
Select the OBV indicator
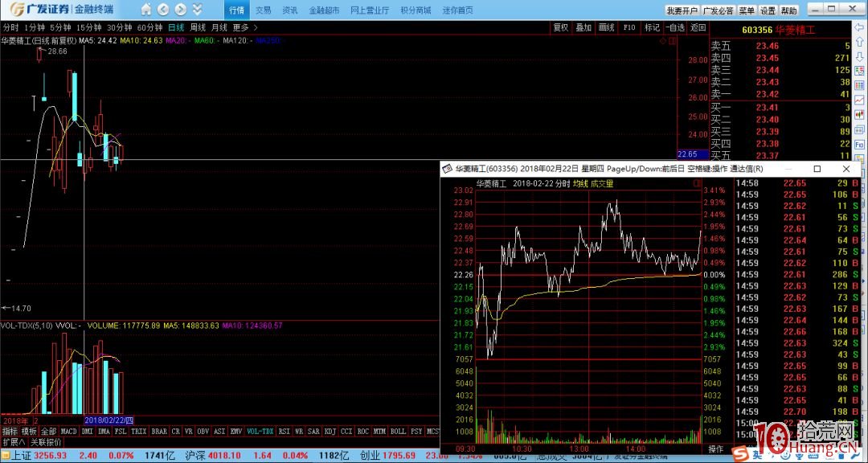pyautogui.click(x=203, y=431)
